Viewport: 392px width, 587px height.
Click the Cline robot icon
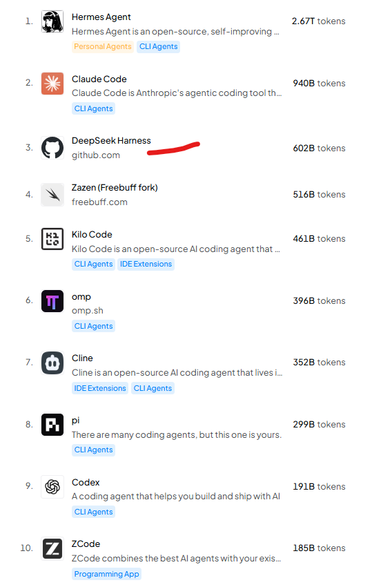tap(52, 363)
